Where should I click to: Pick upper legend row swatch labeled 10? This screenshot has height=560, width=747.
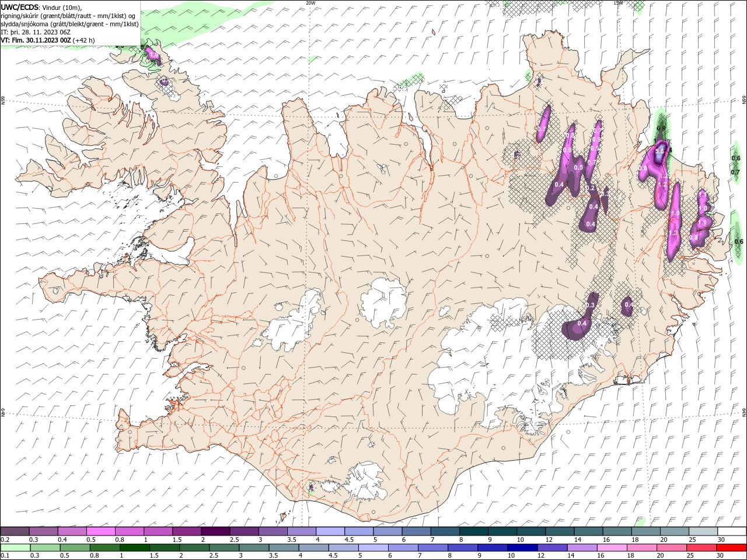(532, 531)
